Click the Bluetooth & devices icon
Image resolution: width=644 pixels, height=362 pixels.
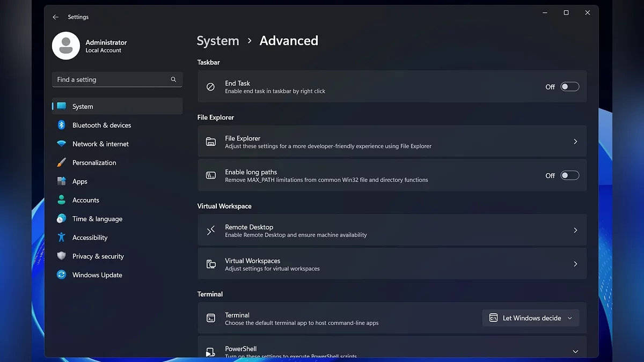(x=62, y=125)
